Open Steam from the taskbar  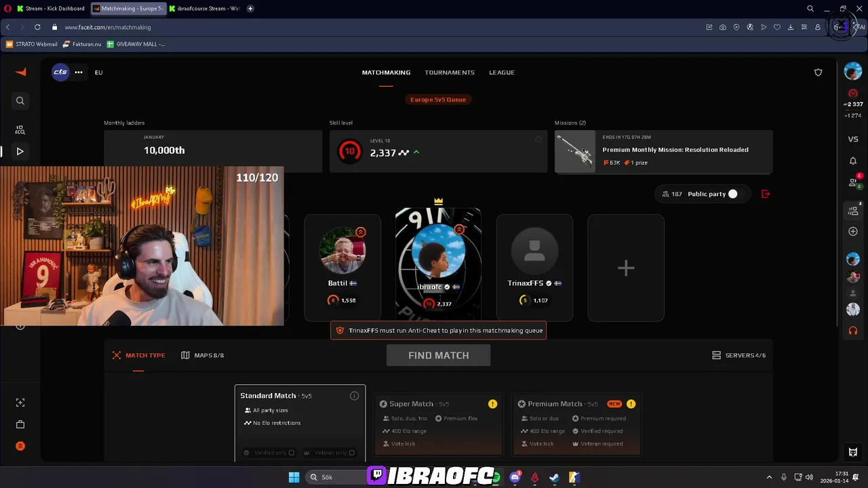pyautogui.click(x=554, y=477)
